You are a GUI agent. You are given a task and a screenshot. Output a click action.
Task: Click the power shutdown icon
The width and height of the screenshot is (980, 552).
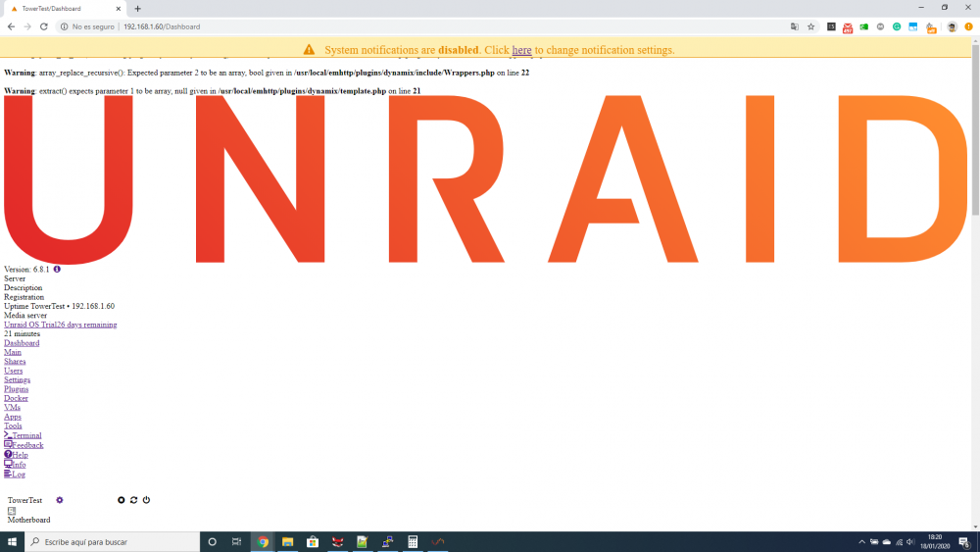(146, 500)
